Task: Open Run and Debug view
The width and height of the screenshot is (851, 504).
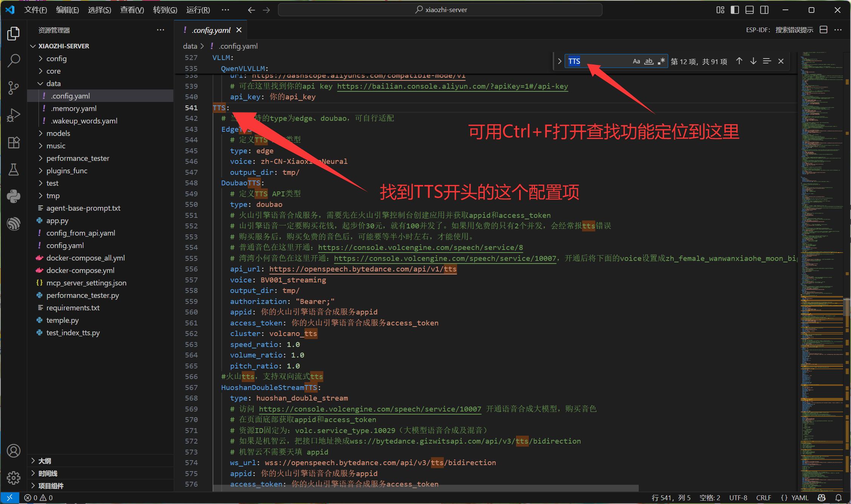Action: pyautogui.click(x=14, y=115)
